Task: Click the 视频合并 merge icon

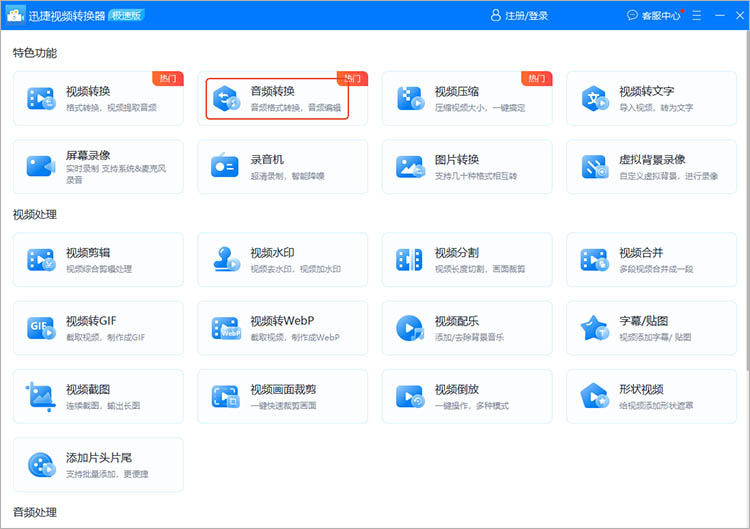Action: 594,260
